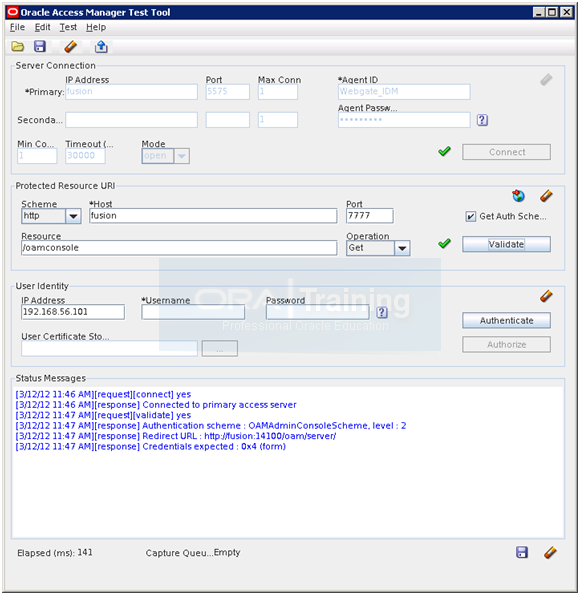
Task: Clear status messages with the bottom eraser icon
Action: (x=550, y=552)
